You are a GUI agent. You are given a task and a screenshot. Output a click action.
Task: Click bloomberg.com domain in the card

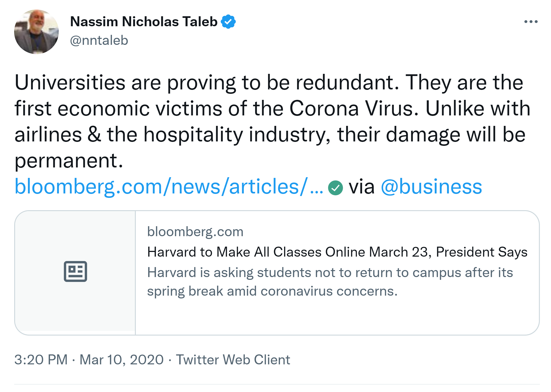pyautogui.click(x=195, y=232)
